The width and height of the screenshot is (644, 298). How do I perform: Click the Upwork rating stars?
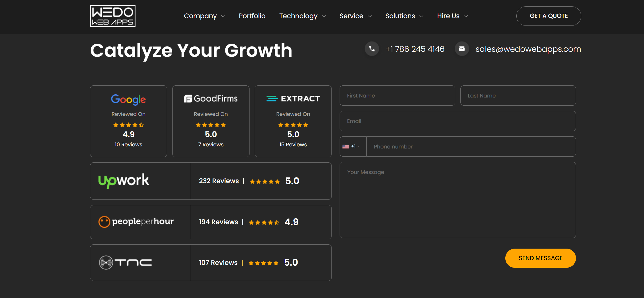[265, 182]
